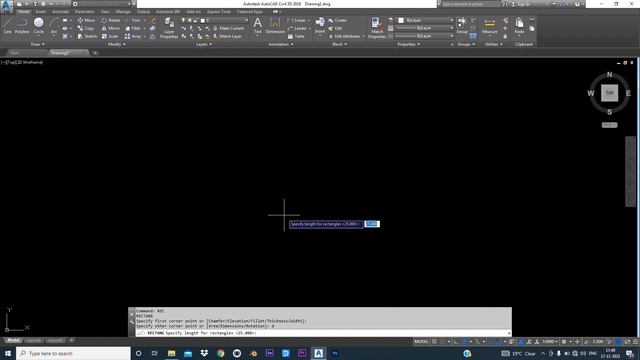This screenshot has height=360, width=640.
Task: Toggle MODEL space button in status bar
Action: point(421,342)
